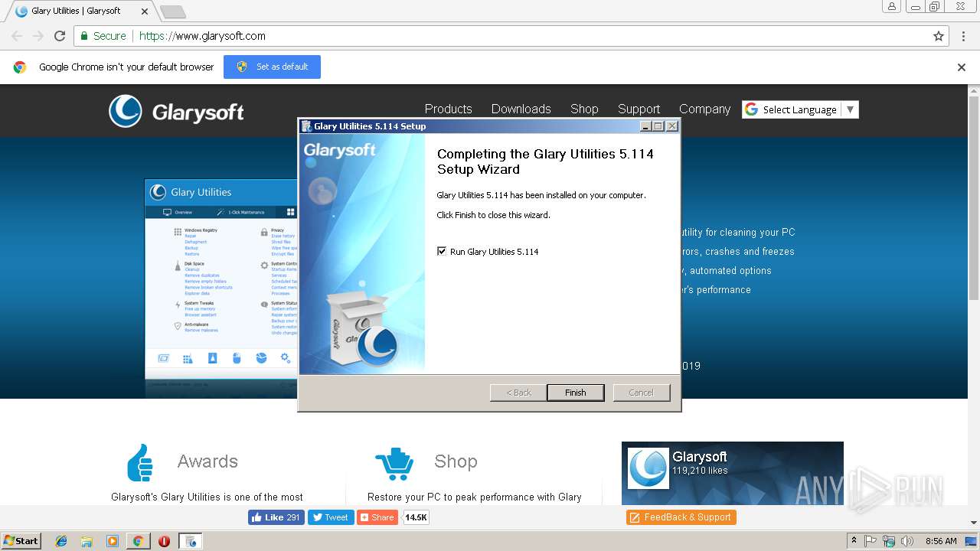Click the volume speaker tray icon
The image size is (980, 551).
907,541
